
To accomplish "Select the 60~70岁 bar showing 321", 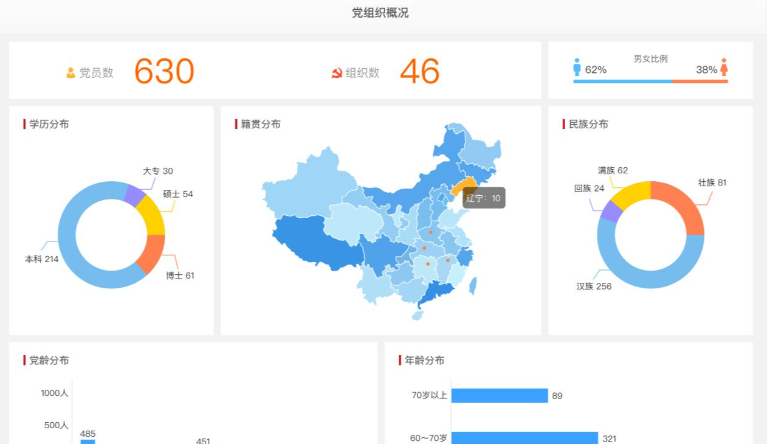I will pos(524,438).
